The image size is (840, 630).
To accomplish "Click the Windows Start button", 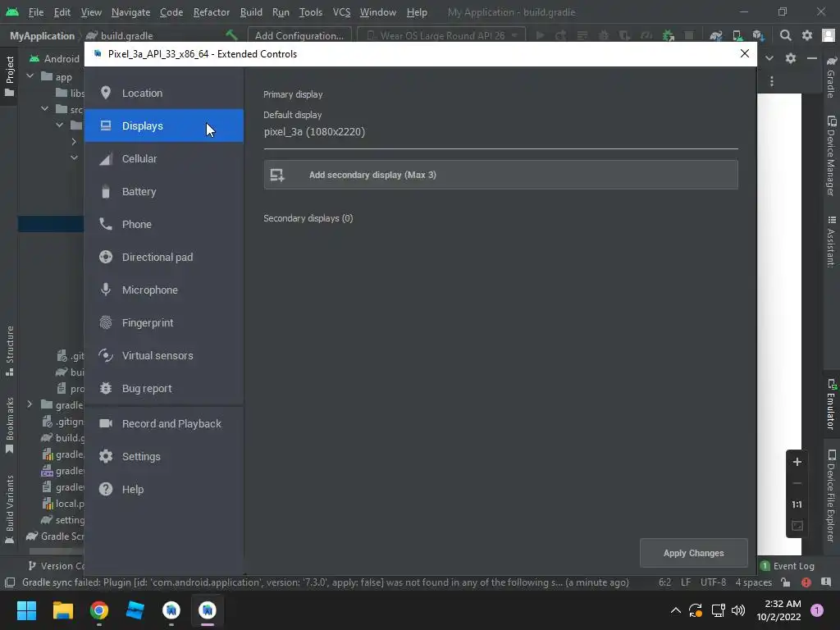I will [26, 610].
